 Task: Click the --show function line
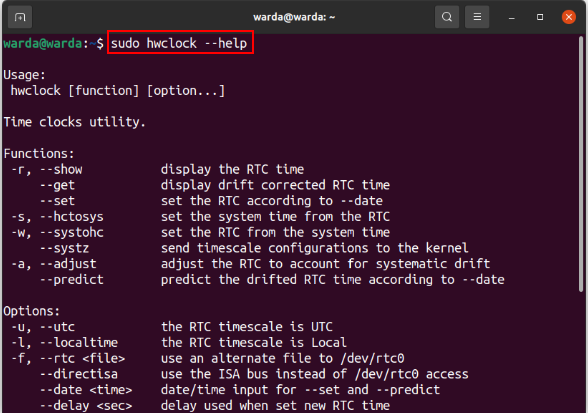coord(157,170)
